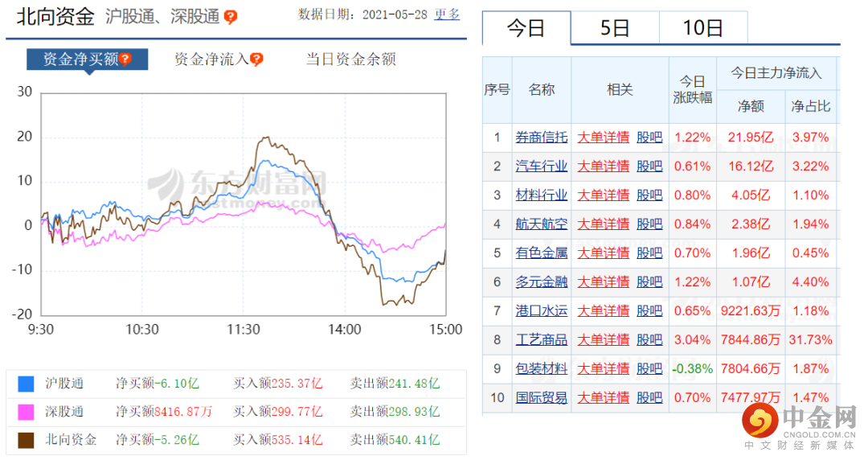View 大单详情 for 汽车行业
The height and width of the screenshot is (460, 868).
click(604, 166)
